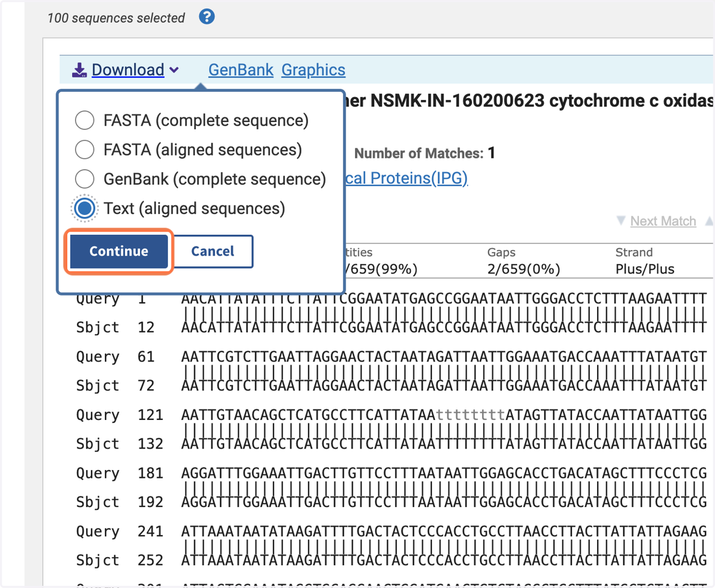Click the NSMK-IN-160200623 title text
The width and height of the screenshot is (715, 588).
[457, 102]
